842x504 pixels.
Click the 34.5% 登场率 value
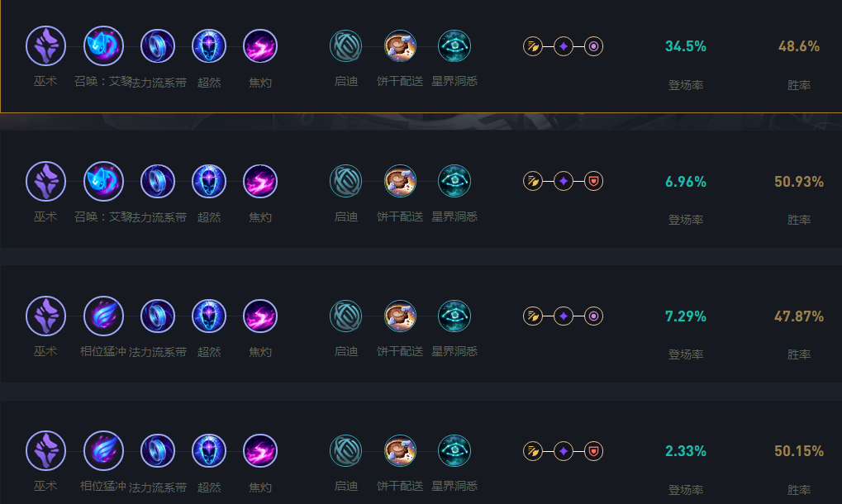pyautogui.click(x=685, y=46)
